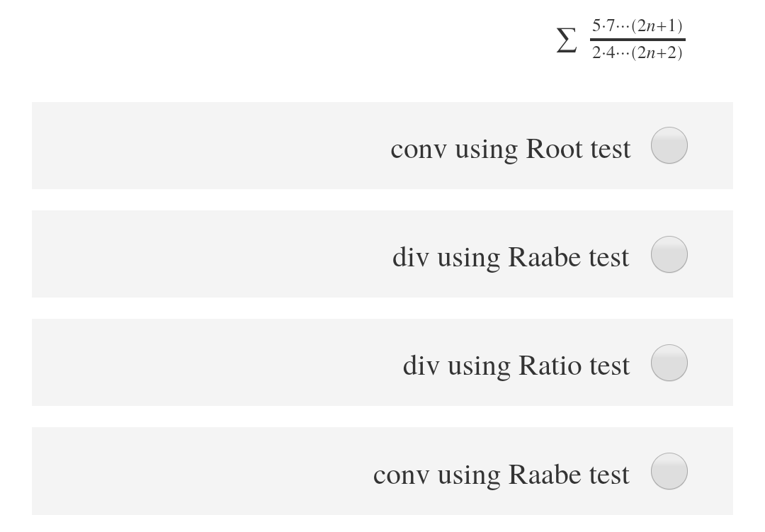Click the 'div using Ratio test' answer text
This screenshot has height=532, width=765.
point(516,366)
